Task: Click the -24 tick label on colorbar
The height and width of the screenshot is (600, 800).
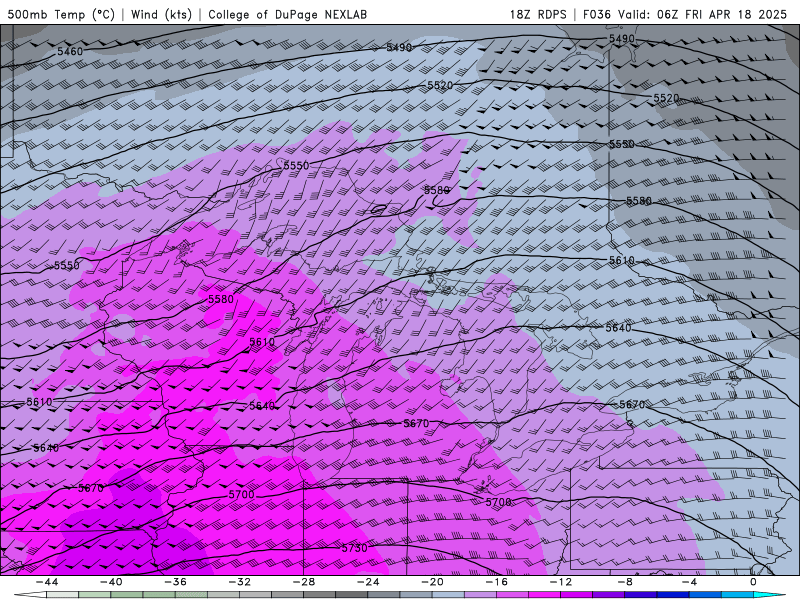Action: (368, 582)
